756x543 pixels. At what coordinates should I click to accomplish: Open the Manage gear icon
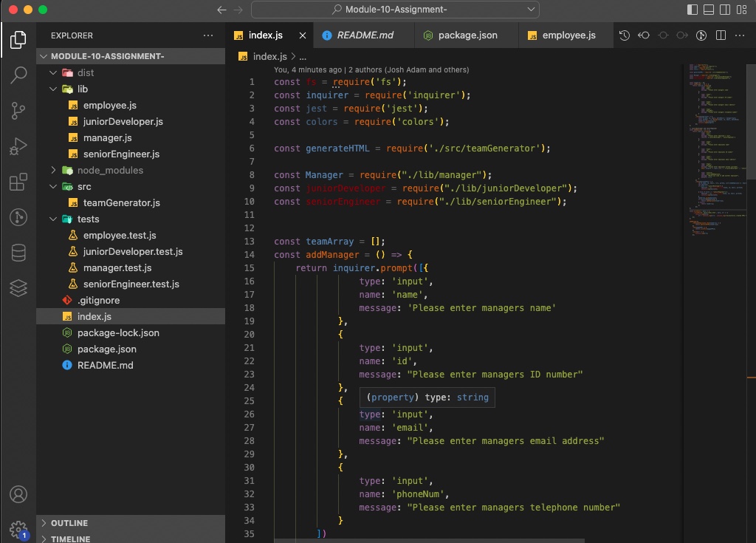18,530
